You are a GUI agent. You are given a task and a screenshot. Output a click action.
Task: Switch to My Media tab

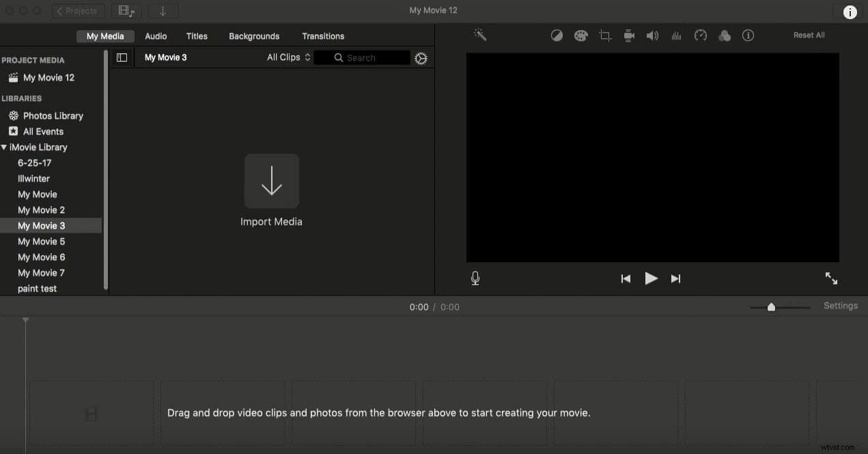(x=105, y=36)
